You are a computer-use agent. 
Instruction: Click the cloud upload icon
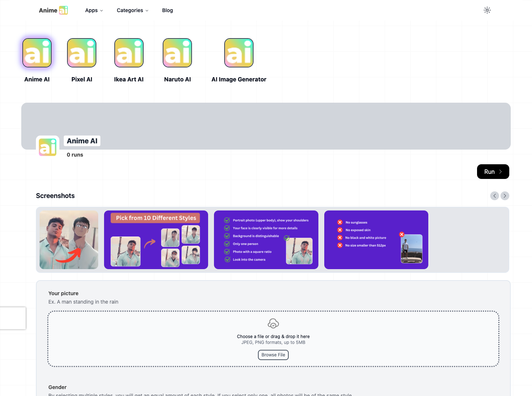273,323
